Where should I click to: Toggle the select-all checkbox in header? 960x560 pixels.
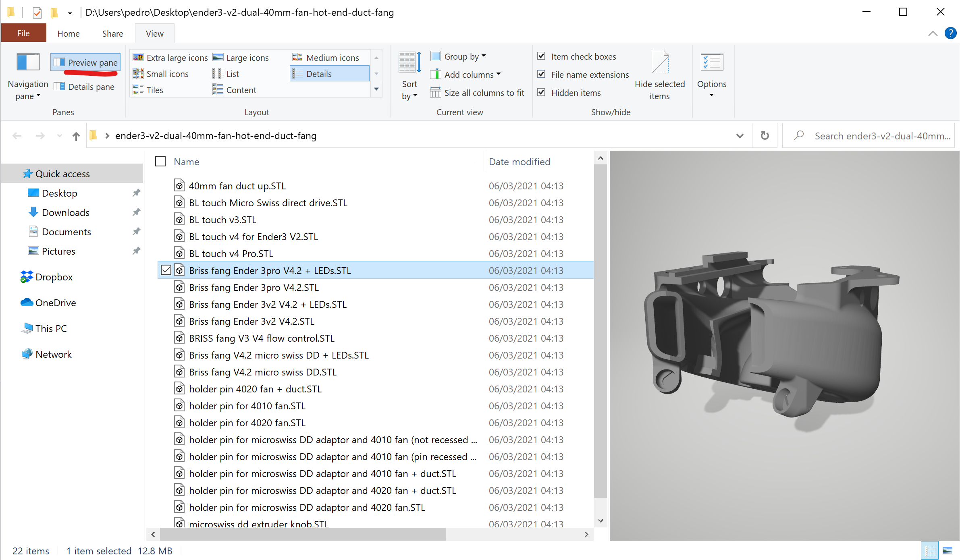(x=160, y=162)
